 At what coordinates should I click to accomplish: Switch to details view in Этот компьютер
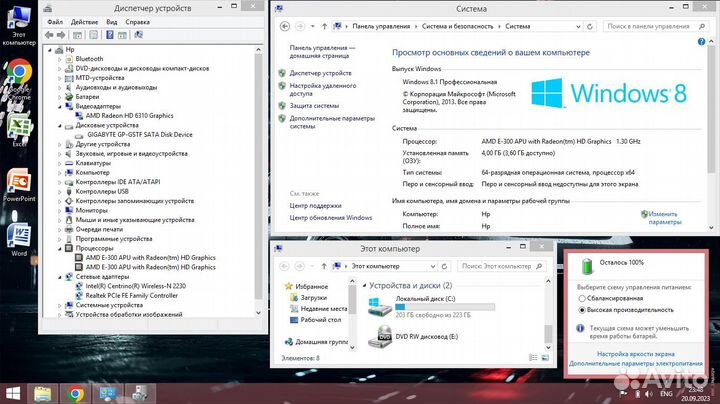tap(533, 358)
